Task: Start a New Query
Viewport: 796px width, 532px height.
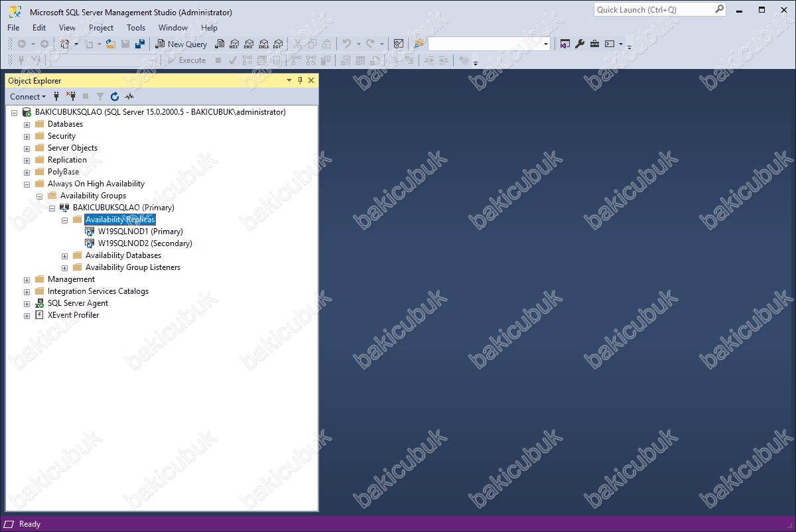Action: 181,44
